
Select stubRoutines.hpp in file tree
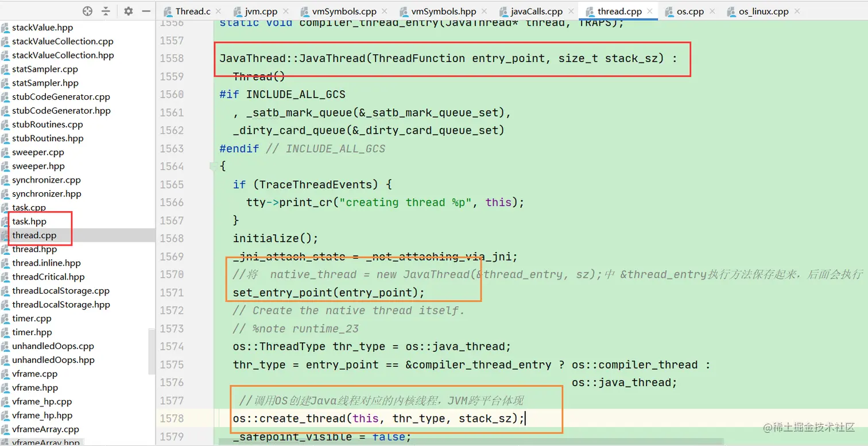click(48, 138)
